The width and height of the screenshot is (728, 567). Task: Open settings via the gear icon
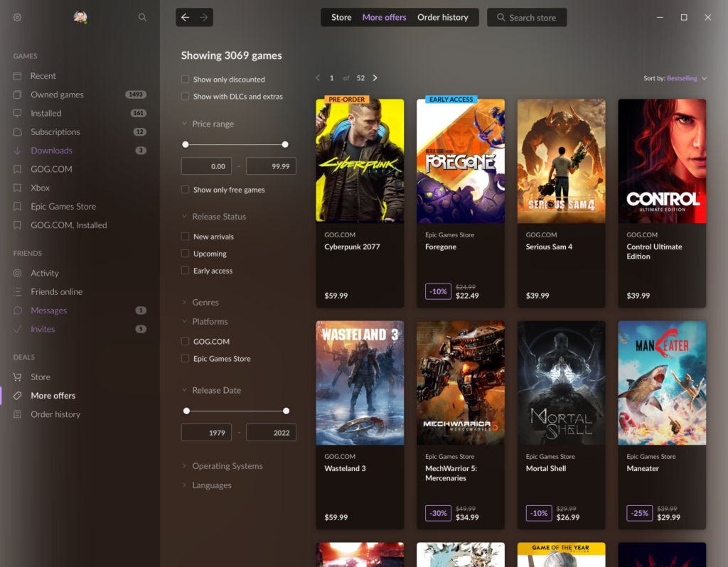coord(18,17)
